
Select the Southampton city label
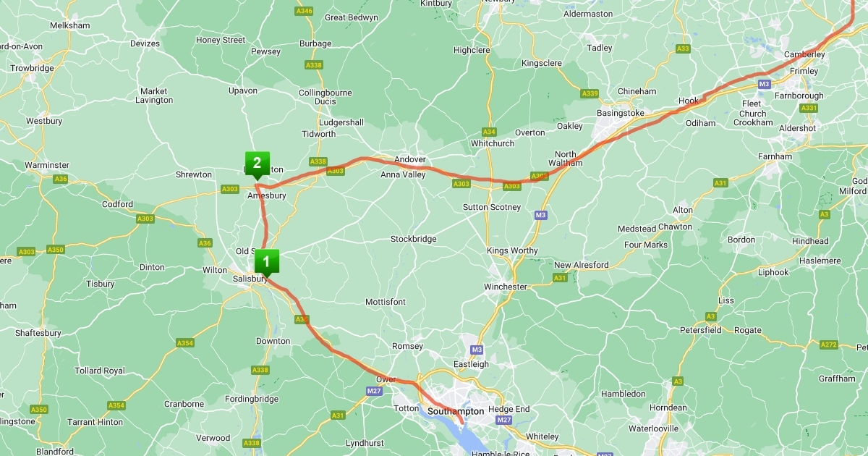(x=456, y=411)
